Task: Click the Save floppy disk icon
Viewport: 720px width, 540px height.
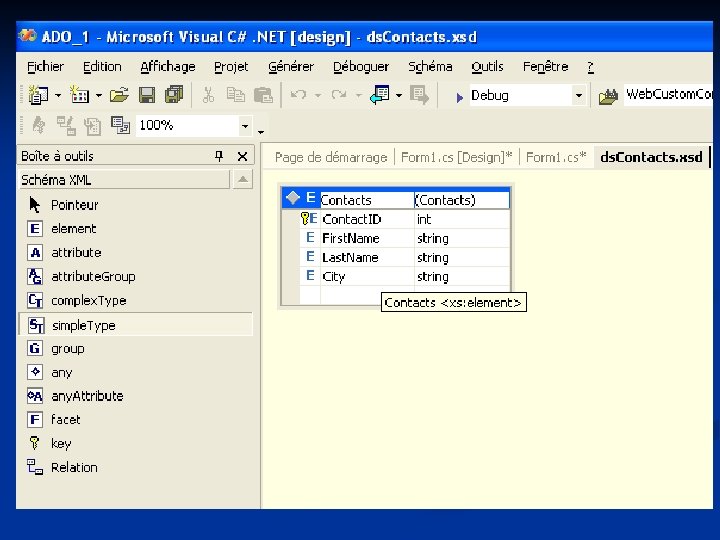Action: 147,95
